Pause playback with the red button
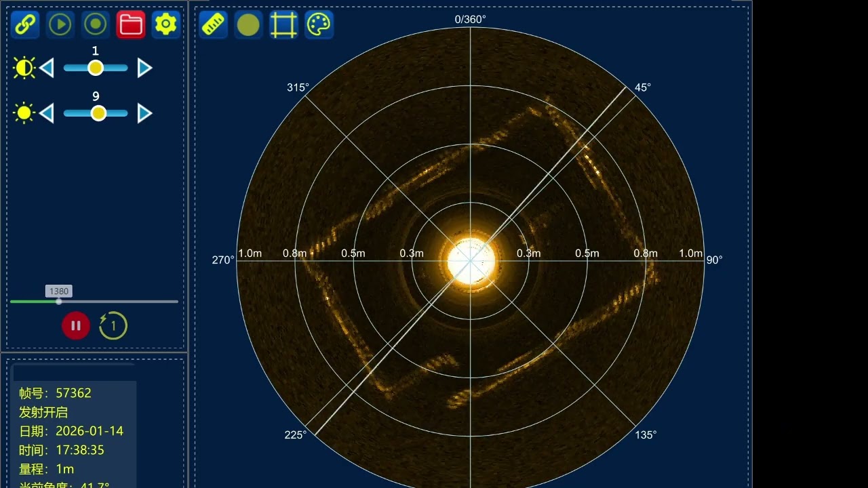 (76, 325)
